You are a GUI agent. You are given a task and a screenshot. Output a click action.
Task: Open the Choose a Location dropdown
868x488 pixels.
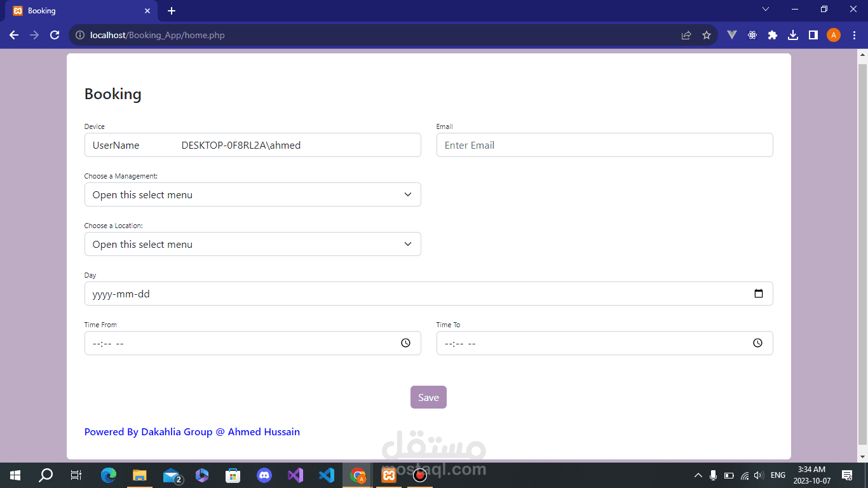click(x=253, y=244)
